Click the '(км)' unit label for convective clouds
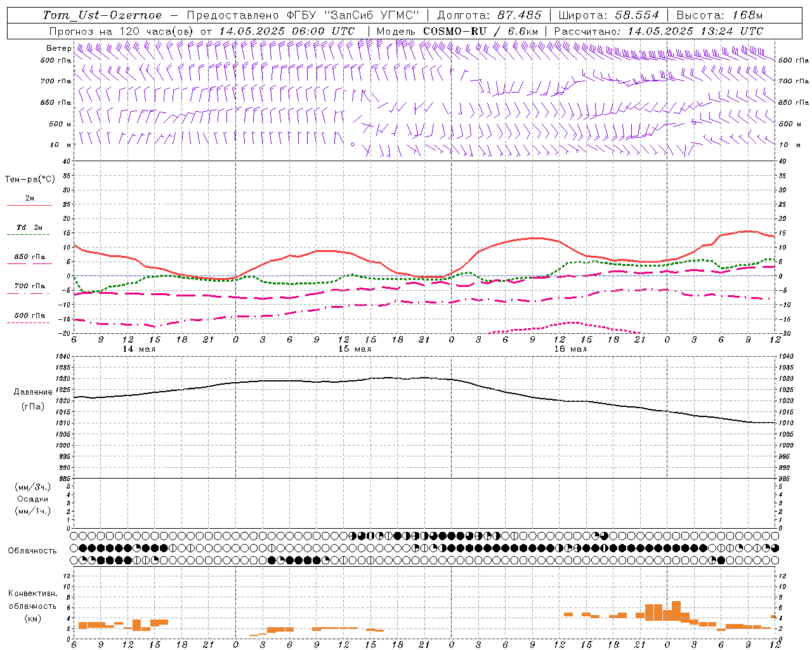This screenshot has height=650, width=812. (34, 618)
